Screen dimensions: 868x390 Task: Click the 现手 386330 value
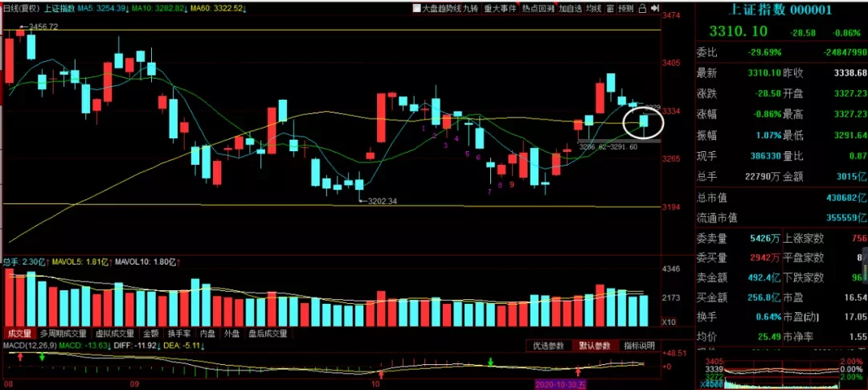click(765, 156)
